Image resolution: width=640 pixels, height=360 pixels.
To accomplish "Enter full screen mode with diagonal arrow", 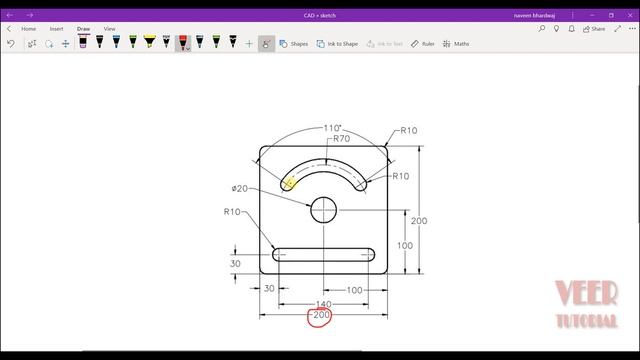I will 618,29.
